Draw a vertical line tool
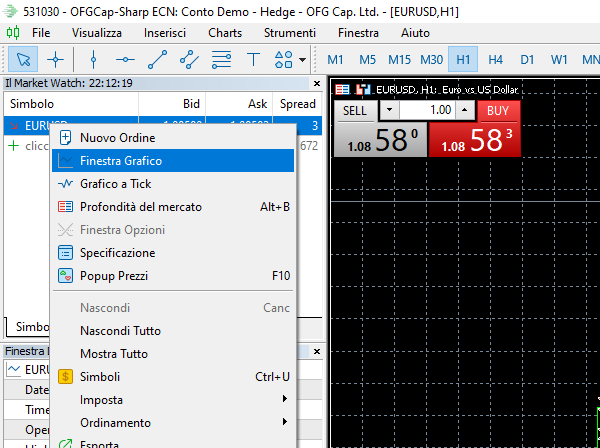 [x=93, y=59]
